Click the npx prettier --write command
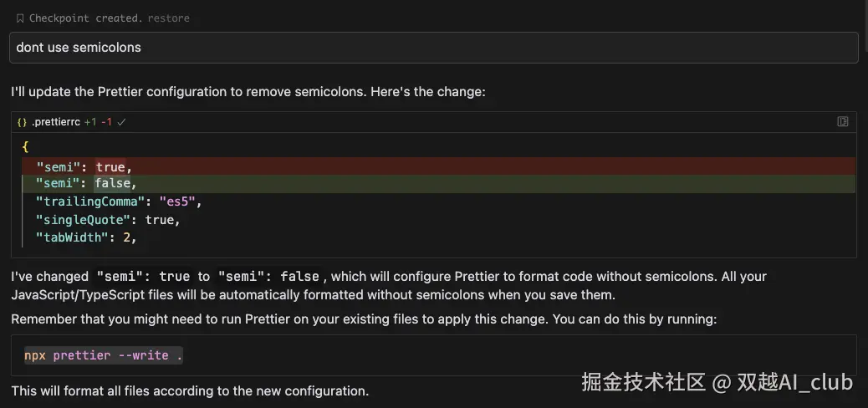 [104, 355]
